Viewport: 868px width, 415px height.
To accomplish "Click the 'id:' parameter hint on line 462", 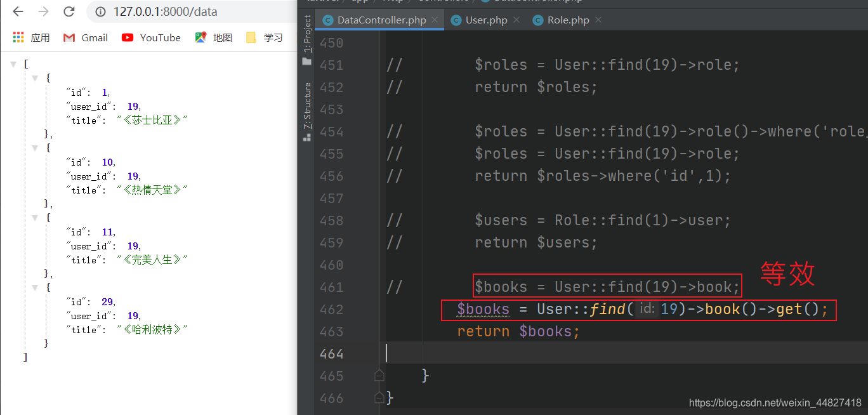I will pyautogui.click(x=647, y=309).
